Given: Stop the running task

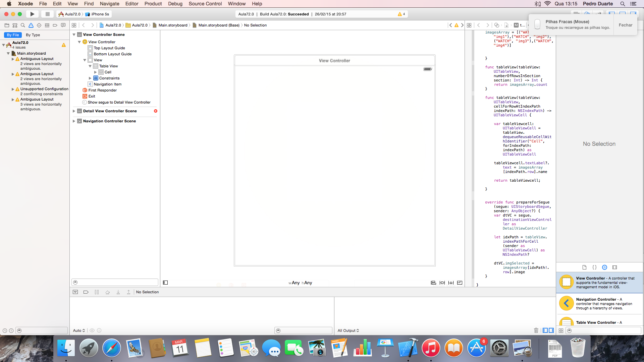Looking at the screenshot, I should coord(48,14).
